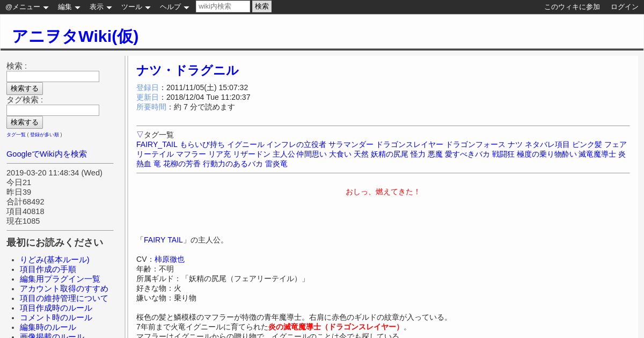Focus the wiki内検索 input field
The height and width of the screenshot is (338, 644).
pyautogui.click(x=223, y=6)
